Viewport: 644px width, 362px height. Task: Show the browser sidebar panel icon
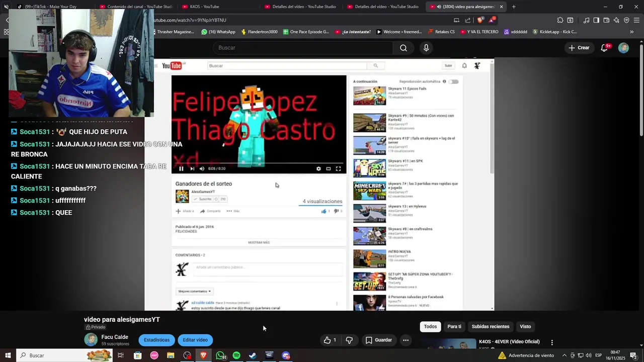[x=596, y=20]
